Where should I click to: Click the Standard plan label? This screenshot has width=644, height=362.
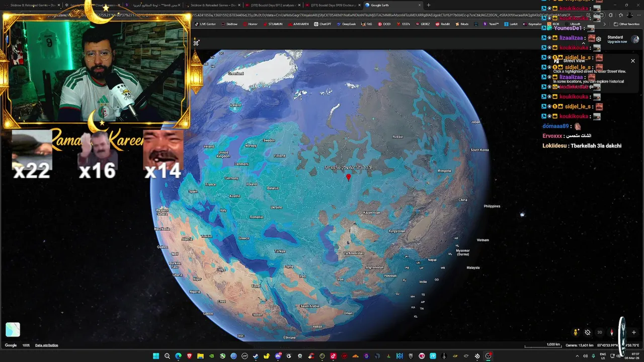615,37
